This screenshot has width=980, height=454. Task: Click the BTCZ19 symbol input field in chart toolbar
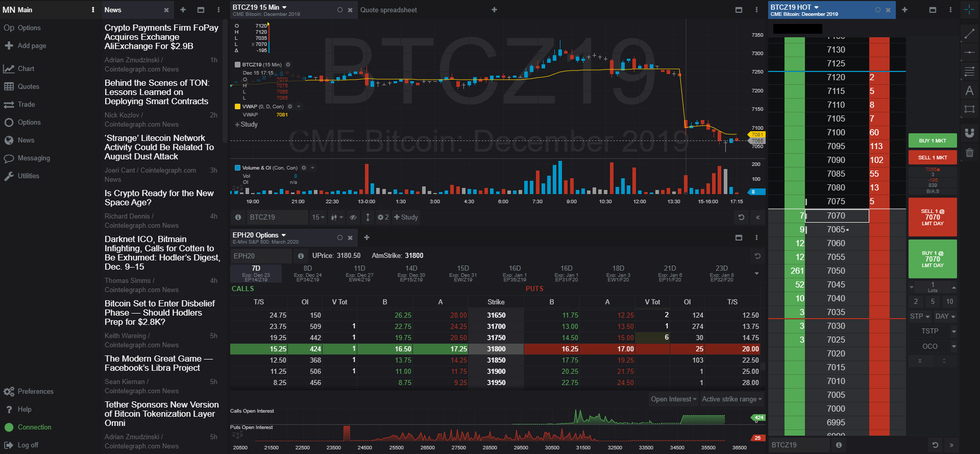[277, 217]
